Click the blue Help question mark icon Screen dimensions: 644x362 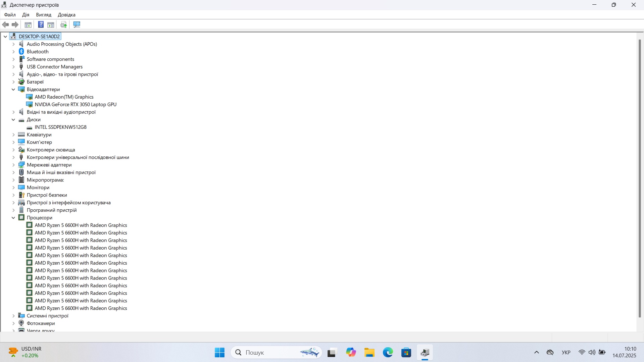coord(41,24)
